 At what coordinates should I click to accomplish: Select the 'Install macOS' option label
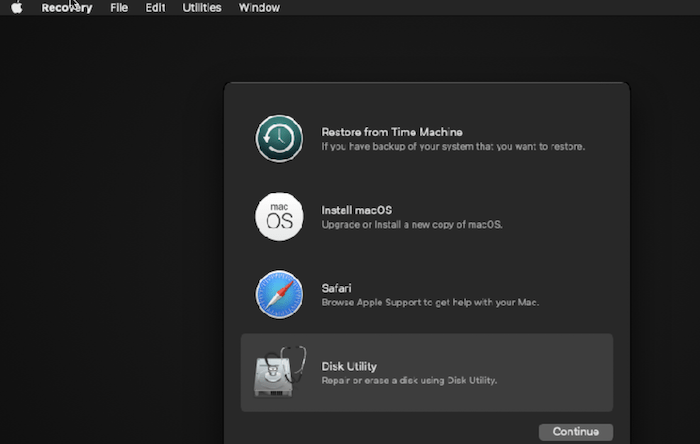tap(356, 210)
